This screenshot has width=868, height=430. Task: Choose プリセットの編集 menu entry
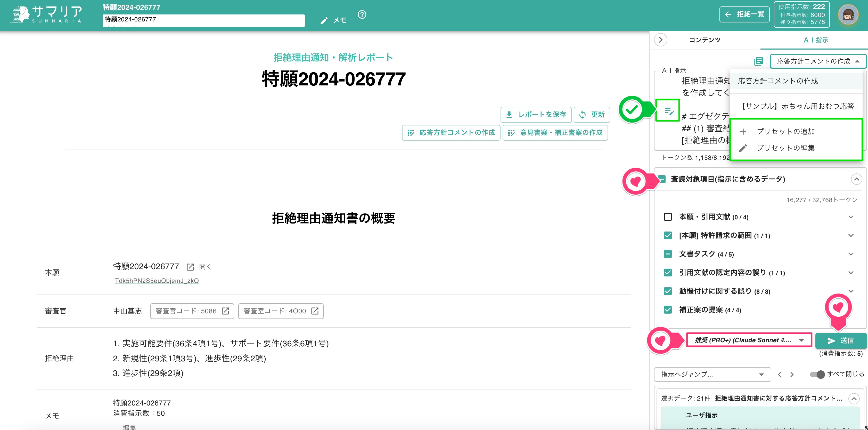pos(796,148)
